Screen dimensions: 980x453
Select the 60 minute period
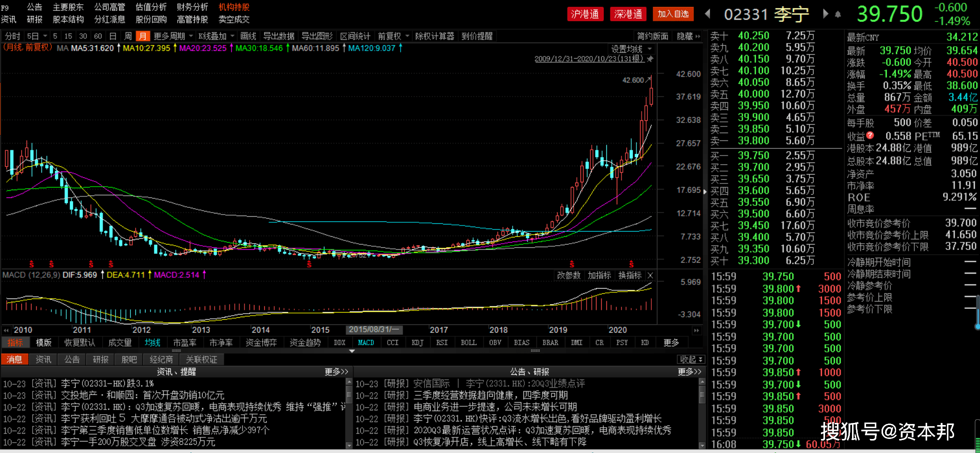pyautogui.click(x=98, y=36)
